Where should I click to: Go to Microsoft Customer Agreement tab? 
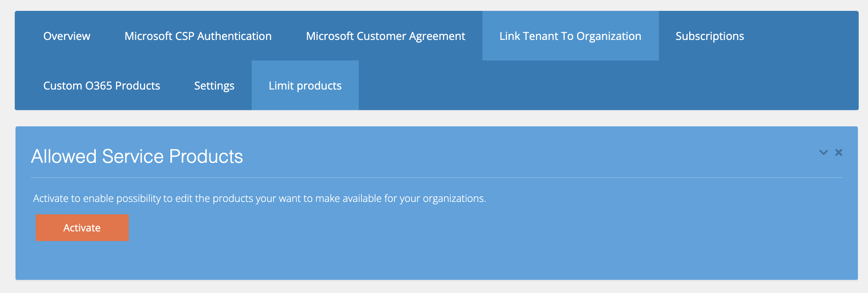pos(385,36)
